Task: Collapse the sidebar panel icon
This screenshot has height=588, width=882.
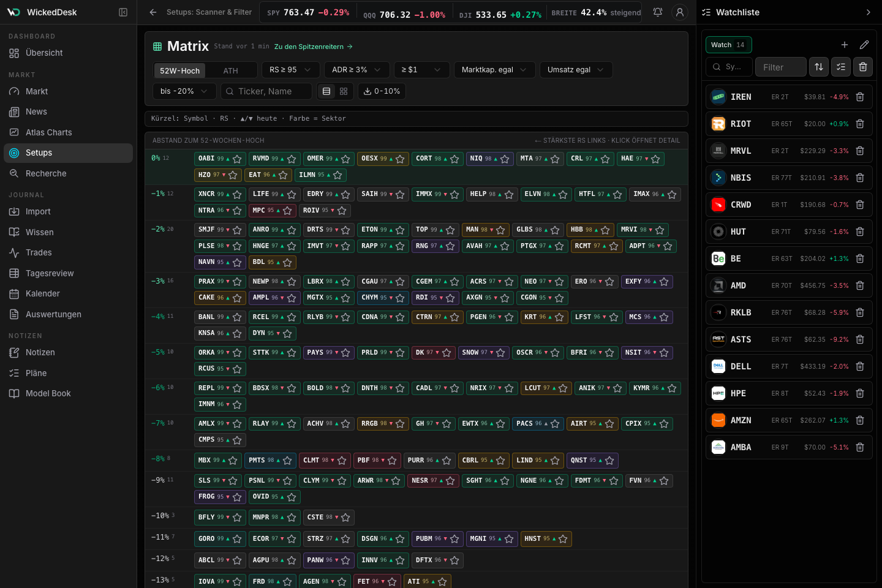Action: pyautogui.click(x=123, y=12)
